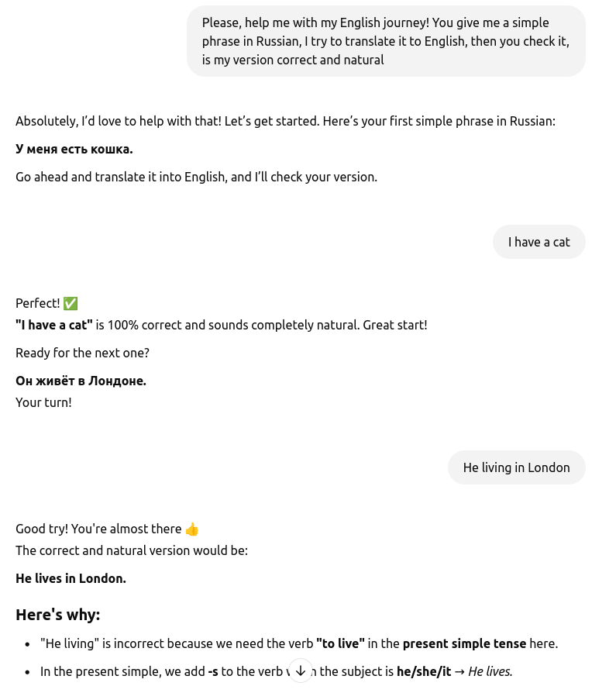Click the 'Your turn!' line

pos(43,402)
